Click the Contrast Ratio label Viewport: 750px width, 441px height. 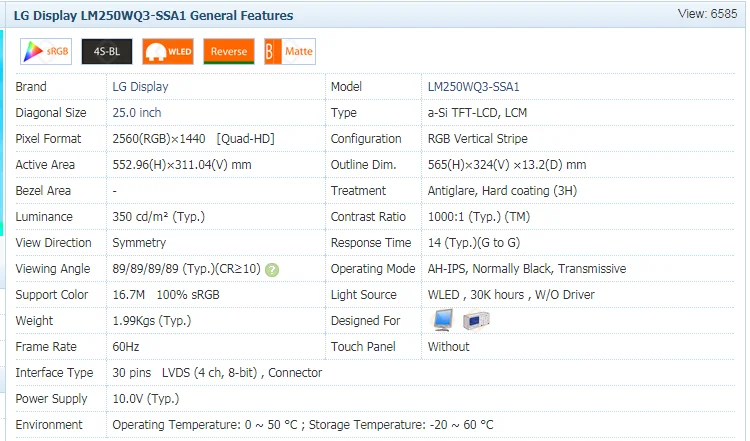click(x=368, y=216)
